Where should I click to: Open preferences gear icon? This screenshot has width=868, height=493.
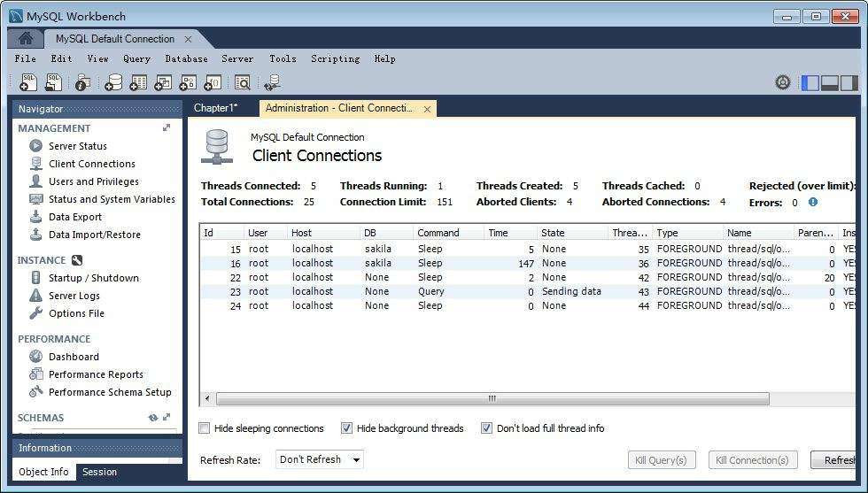(x=783, y=82)
